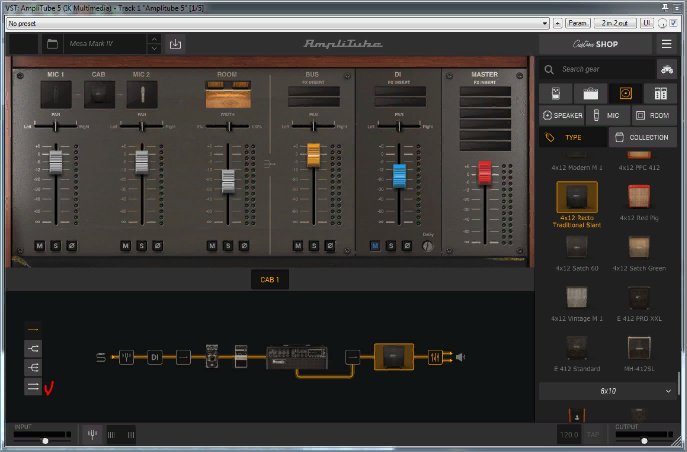Open the preset browser folder icon
687x452 pixels.
click(53, 44)
